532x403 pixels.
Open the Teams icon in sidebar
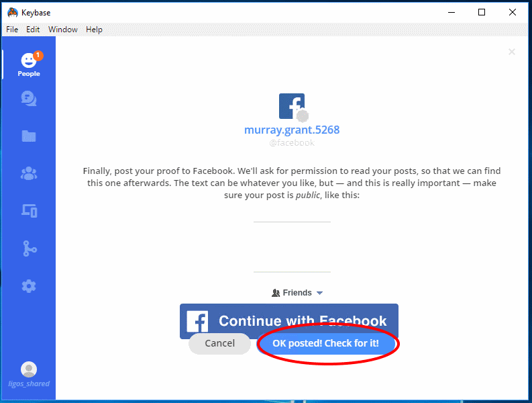coord(29,173)
